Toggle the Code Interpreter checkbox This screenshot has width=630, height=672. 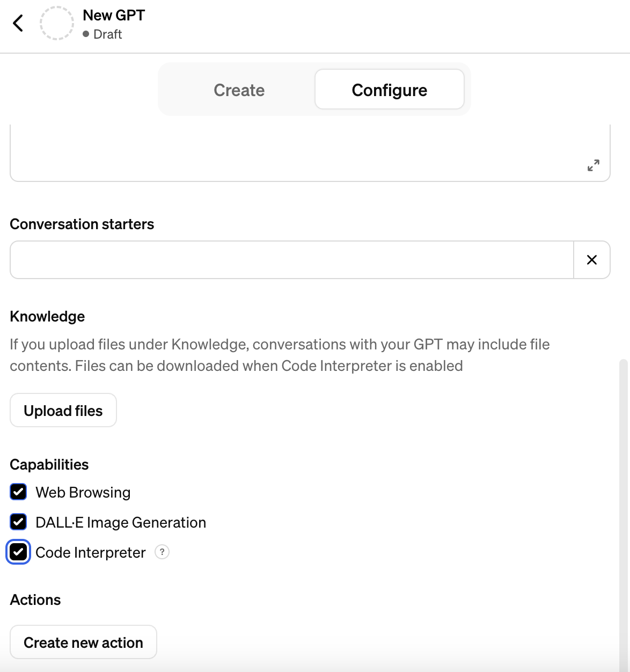(x=19, y=552)
